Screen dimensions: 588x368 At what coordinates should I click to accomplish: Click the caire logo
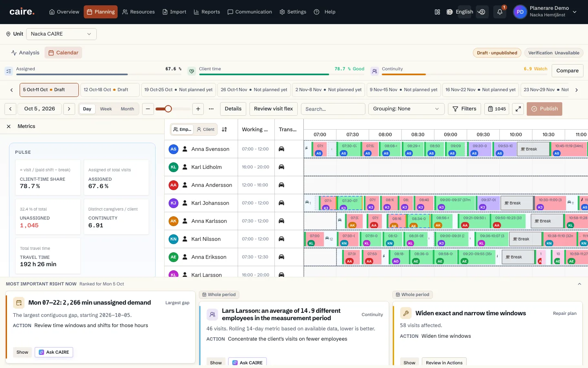coord(22,12)
